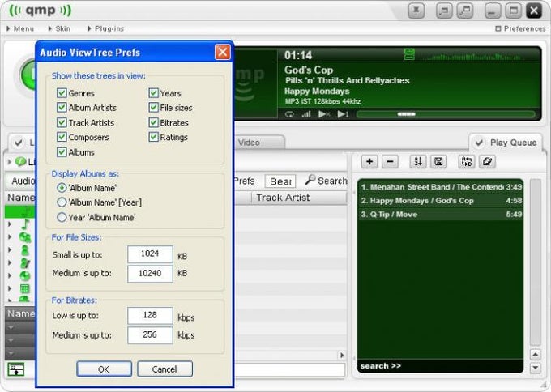Uncheck the Ratings checkbox
The width and height of the screenshot is (551, 392).
[x=154, y=137]
